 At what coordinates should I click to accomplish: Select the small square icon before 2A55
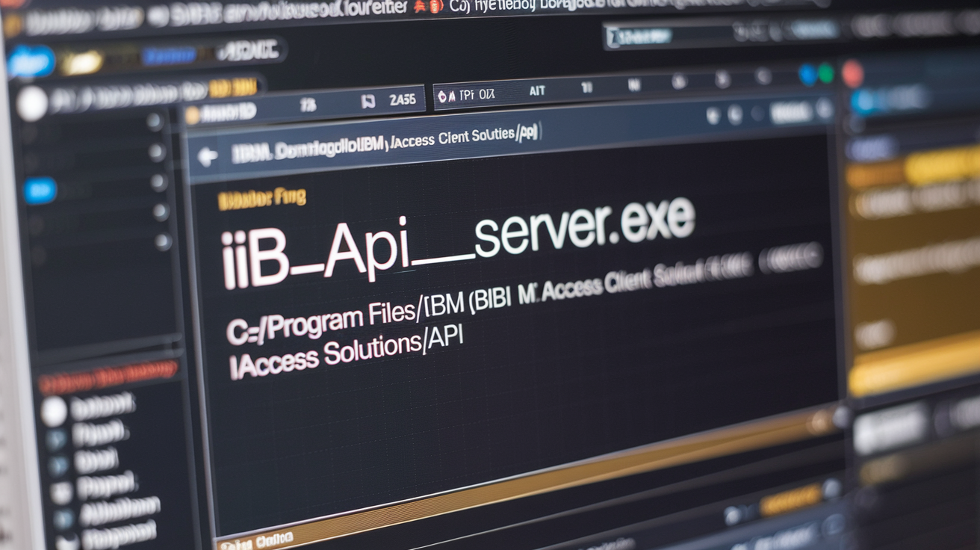point(367,102)
